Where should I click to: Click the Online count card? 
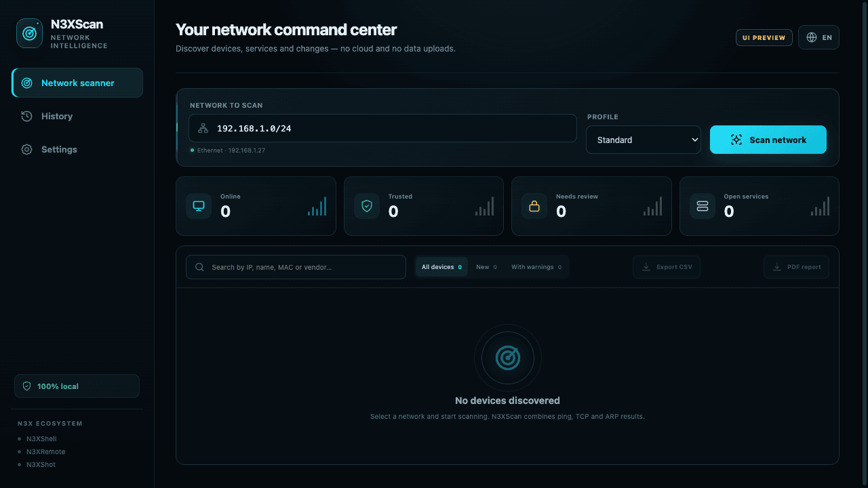[x=256, y=206]
